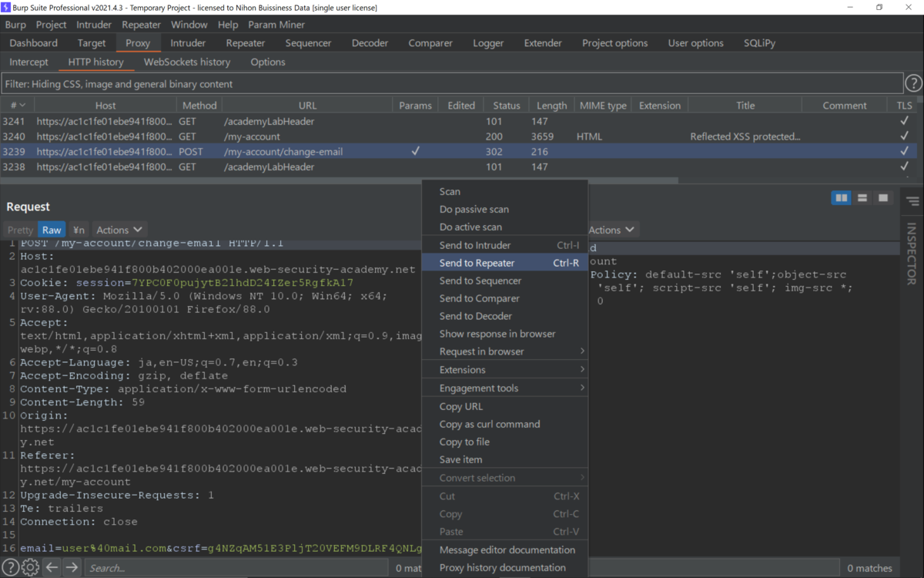
Task: Restore down the Burp Suite window
Action: pyautogui.click(x=879, y=7)
